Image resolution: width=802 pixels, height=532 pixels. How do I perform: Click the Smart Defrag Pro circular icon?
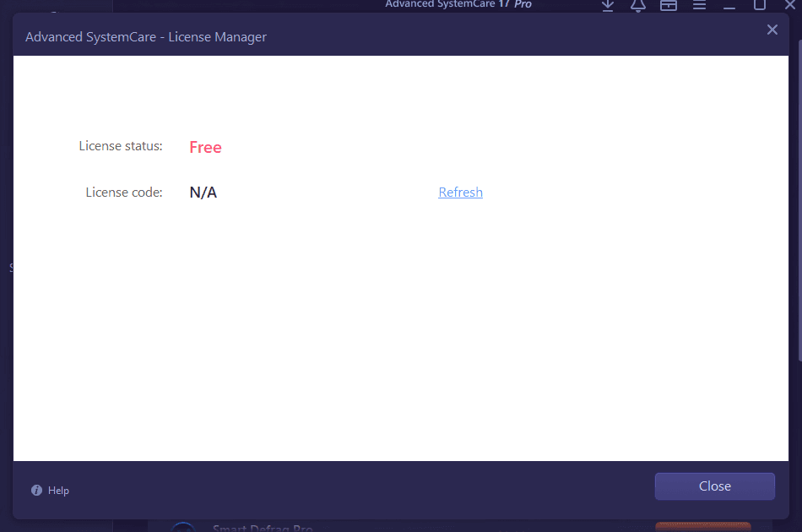tap(182, 528)
